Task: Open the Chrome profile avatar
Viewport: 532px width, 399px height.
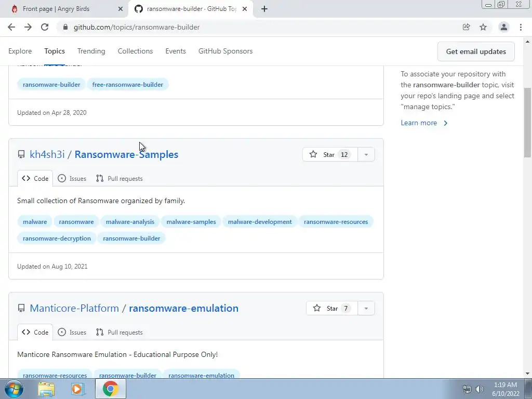Action: pyautogui.click(x=504, y=27)
